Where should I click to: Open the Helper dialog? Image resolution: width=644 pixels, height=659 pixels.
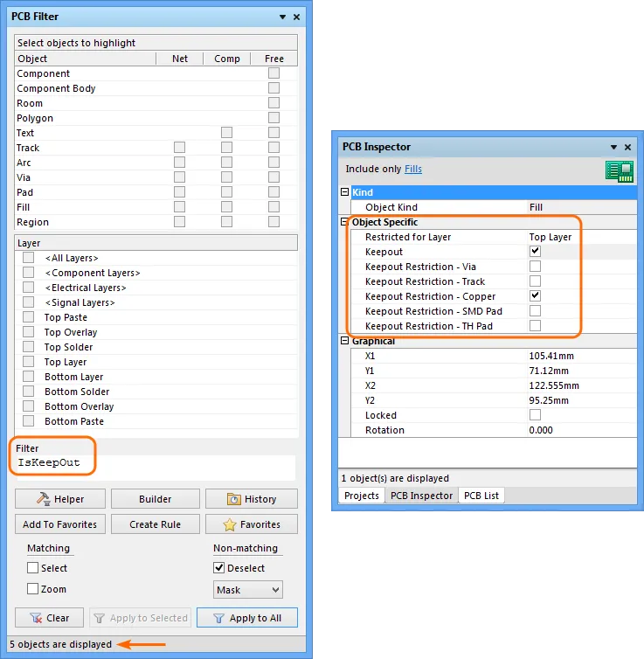click(60, 499)
